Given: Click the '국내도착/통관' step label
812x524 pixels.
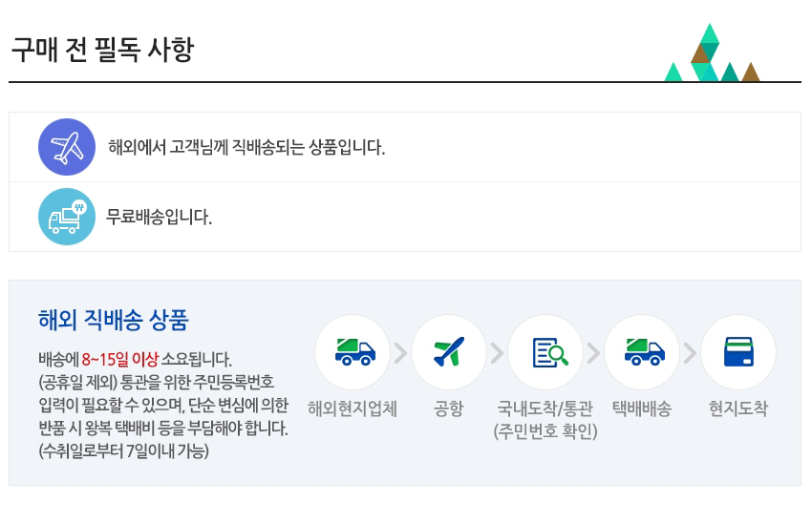Looking at the screenshot, I should pyautogui.click(x=545, y=409).
